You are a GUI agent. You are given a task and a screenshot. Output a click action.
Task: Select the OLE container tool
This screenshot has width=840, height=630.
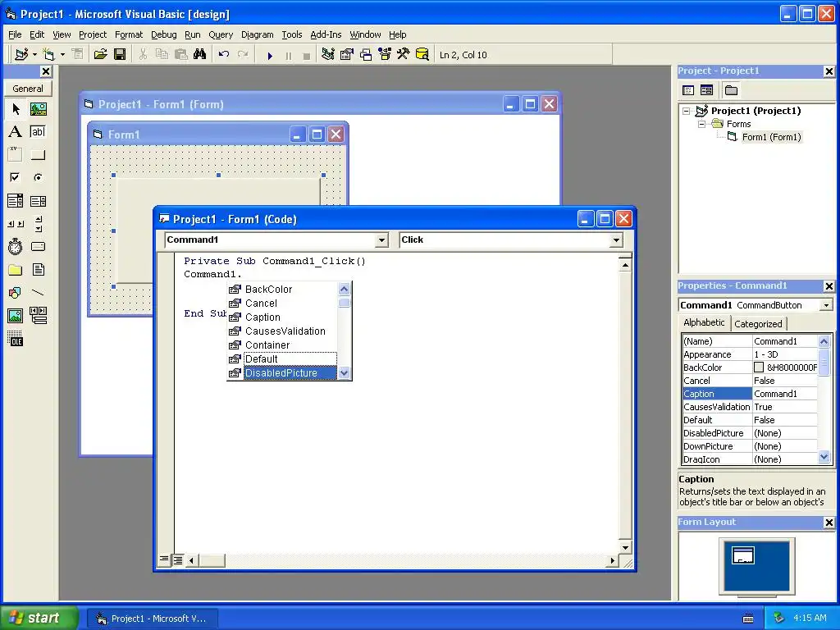click(16, 339)
